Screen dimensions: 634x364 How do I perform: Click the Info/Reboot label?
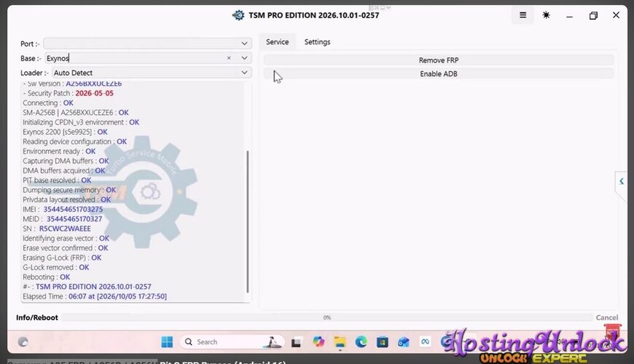coord(37,317)
